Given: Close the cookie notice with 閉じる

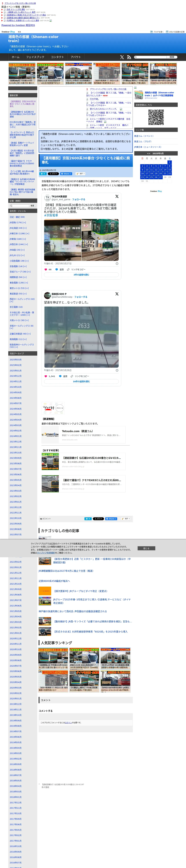Looking at the screenshot, I should point(146,548).
